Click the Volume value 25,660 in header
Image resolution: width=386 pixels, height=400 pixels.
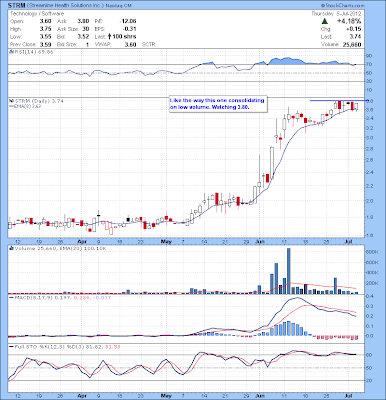[352, 44]
